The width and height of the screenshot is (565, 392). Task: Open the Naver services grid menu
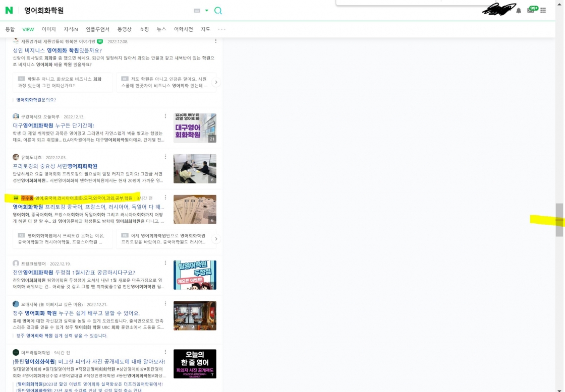(543, 10)
